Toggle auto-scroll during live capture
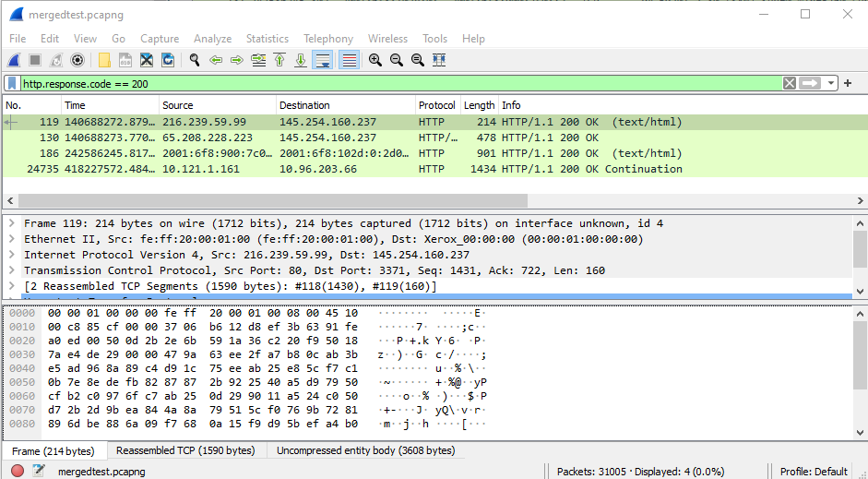 click(322, 60)
